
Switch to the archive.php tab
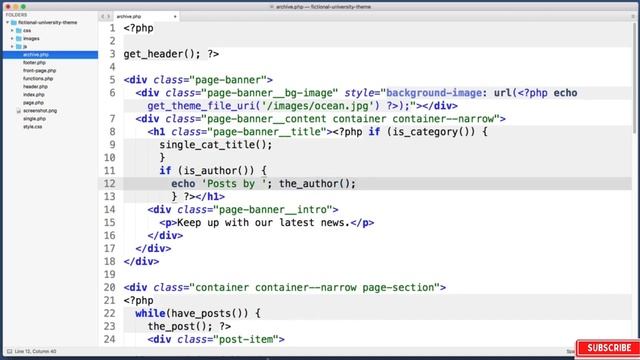coord(145,16)
